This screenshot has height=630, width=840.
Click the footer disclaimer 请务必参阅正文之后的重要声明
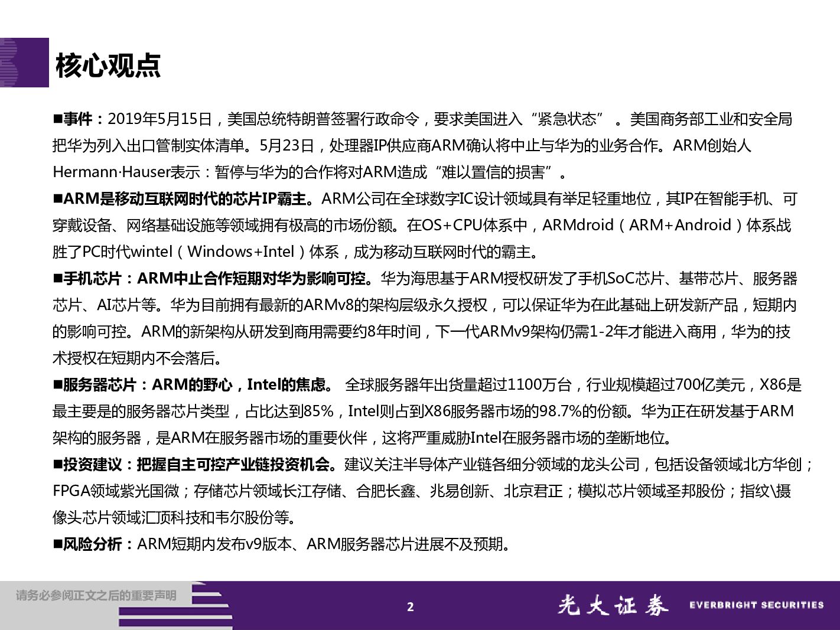[x=96, y=596]
